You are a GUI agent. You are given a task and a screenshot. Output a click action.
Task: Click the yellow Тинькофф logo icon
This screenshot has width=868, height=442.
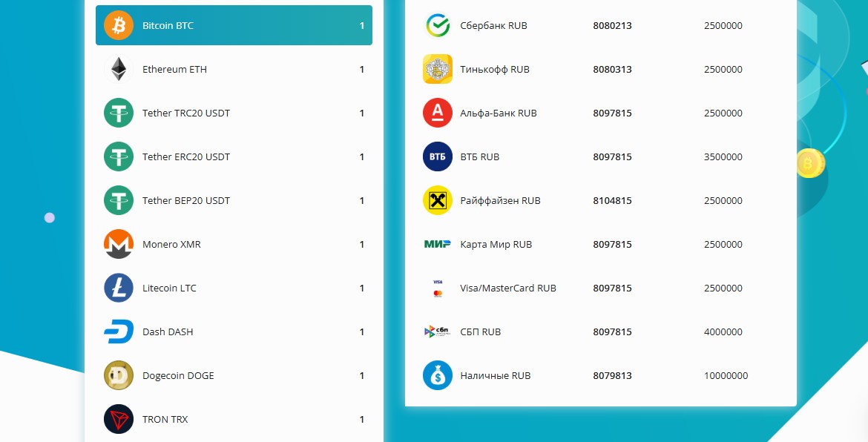tap(437, 69)
